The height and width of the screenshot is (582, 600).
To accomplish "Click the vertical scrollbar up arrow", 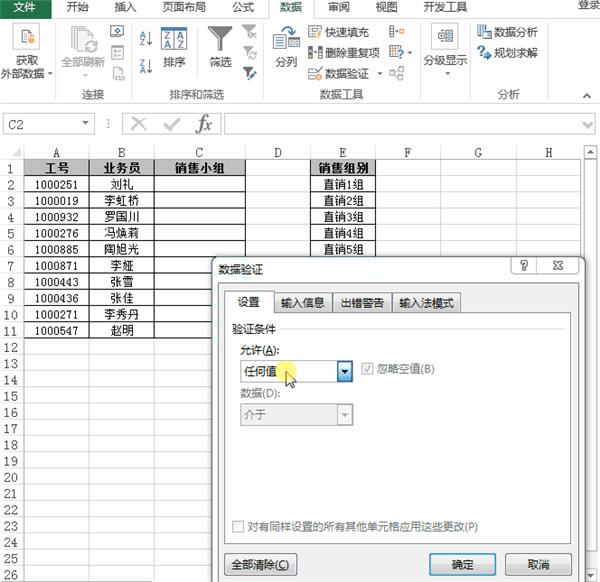I will [590, 152].
